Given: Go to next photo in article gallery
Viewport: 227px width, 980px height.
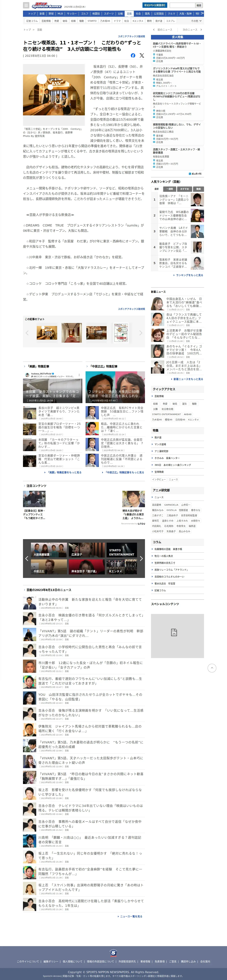Looking at the screenshot, I should click(141, 333).
